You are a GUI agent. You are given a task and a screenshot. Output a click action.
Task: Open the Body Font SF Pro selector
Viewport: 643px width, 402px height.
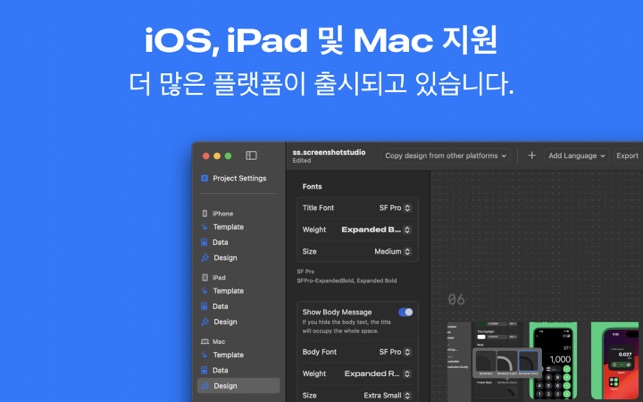(394, 352)
